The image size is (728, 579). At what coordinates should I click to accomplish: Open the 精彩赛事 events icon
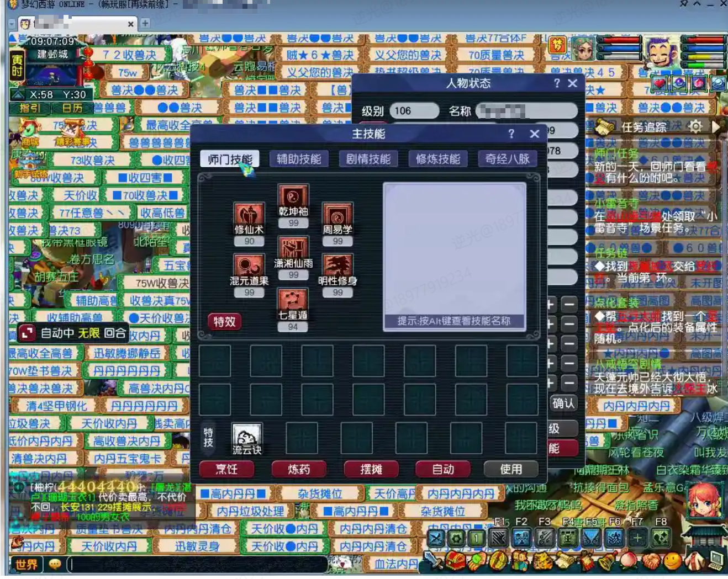click(x=72, y=133)
